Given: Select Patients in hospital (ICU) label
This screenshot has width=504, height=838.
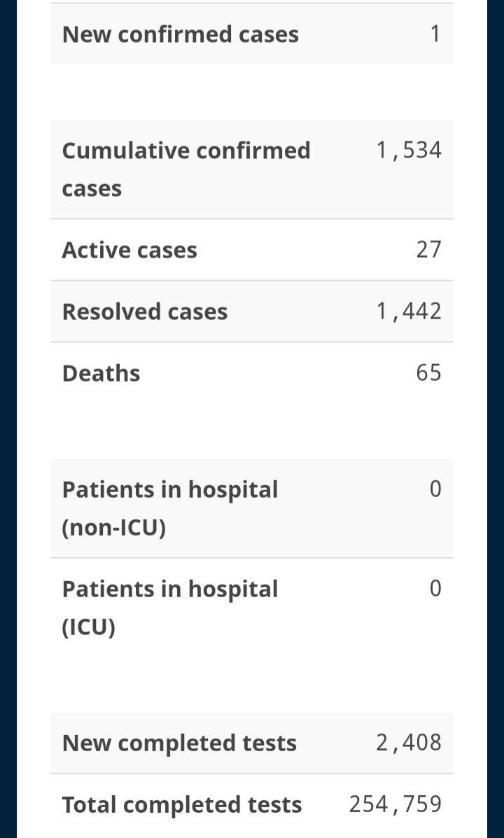Looking at the screenshot, I should (x=170, y=608).
